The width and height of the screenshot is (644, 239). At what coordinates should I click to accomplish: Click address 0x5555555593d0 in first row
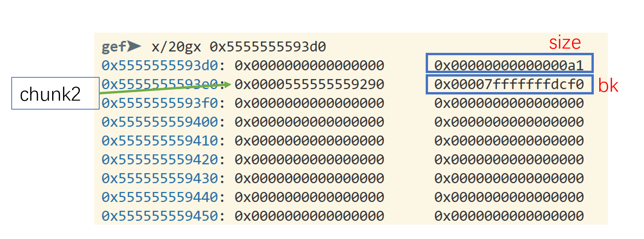coord(160,66)
